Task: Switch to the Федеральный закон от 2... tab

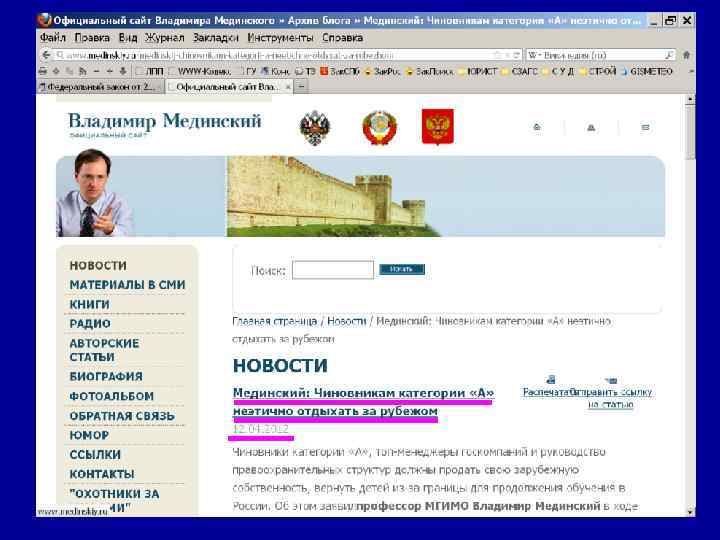Action: (100, 87)
